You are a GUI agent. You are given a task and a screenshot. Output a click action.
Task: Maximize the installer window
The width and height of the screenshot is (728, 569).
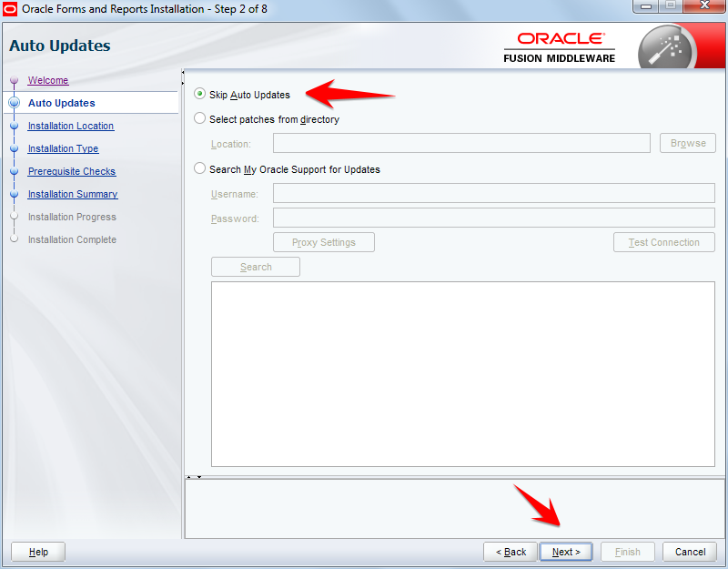pyautogui.click(x=670, y=6)
